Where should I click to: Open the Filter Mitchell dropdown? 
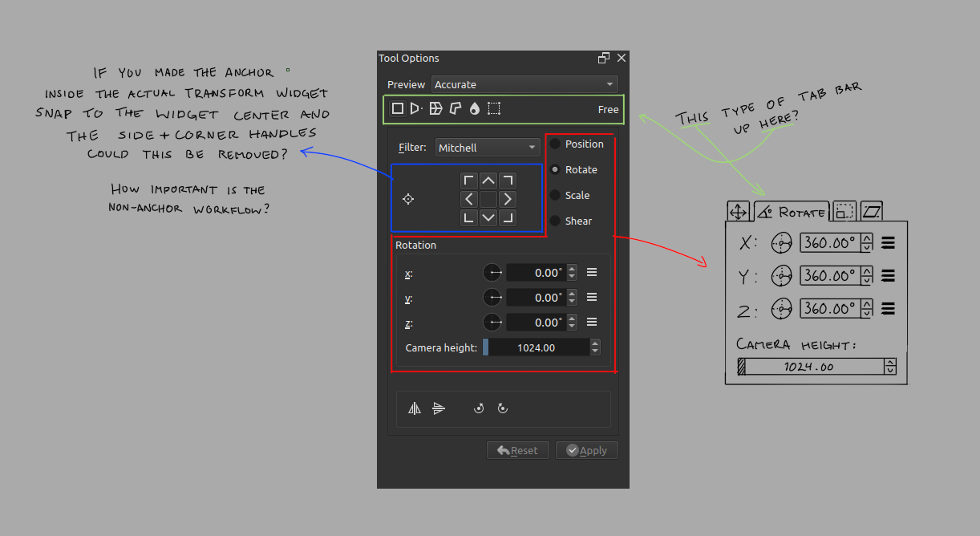[488, 148]
